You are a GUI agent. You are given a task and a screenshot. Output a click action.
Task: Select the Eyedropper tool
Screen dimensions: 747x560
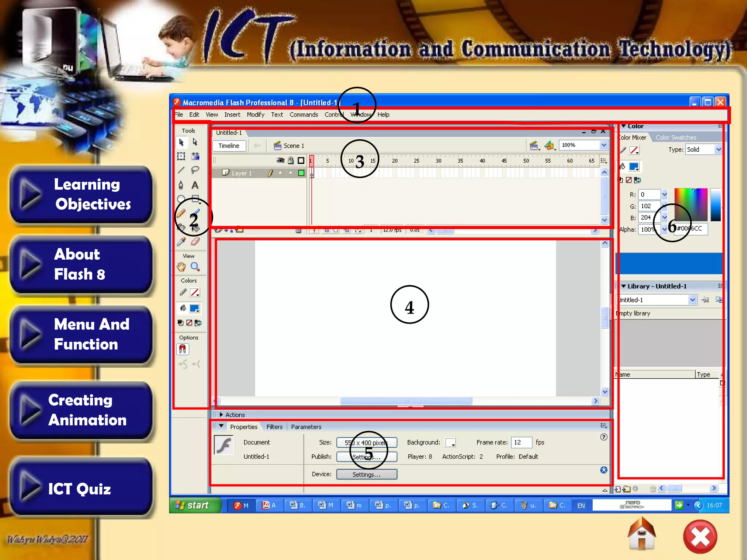[x=181, y=241]
